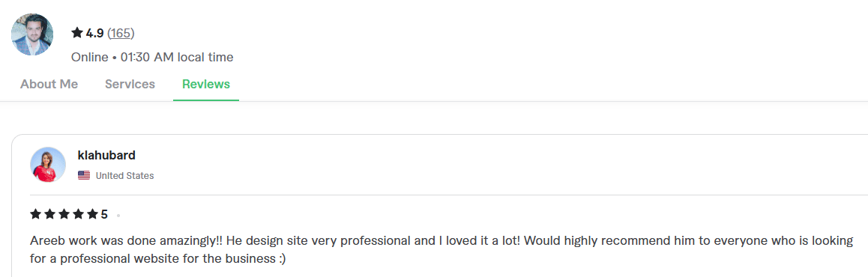The image size is (868, 277).
Task: Click the United States flag icon
Action: pyautogui.click(x=84, y=176)
